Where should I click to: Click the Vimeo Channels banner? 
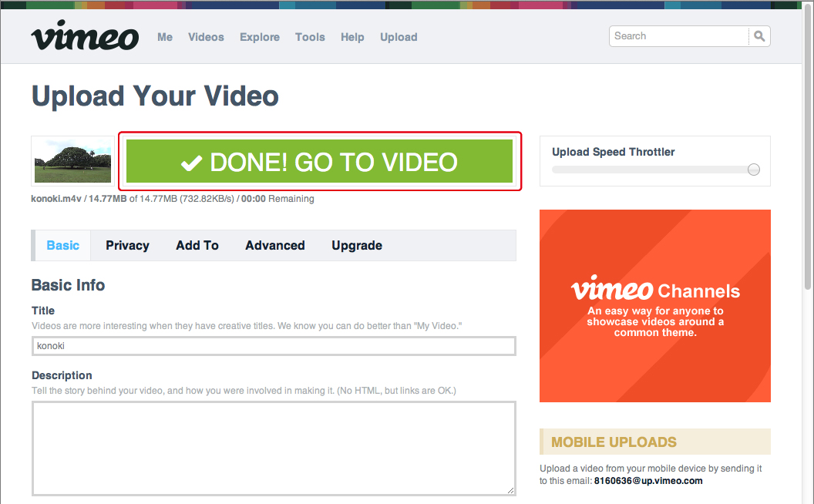[x=655, y=306]
